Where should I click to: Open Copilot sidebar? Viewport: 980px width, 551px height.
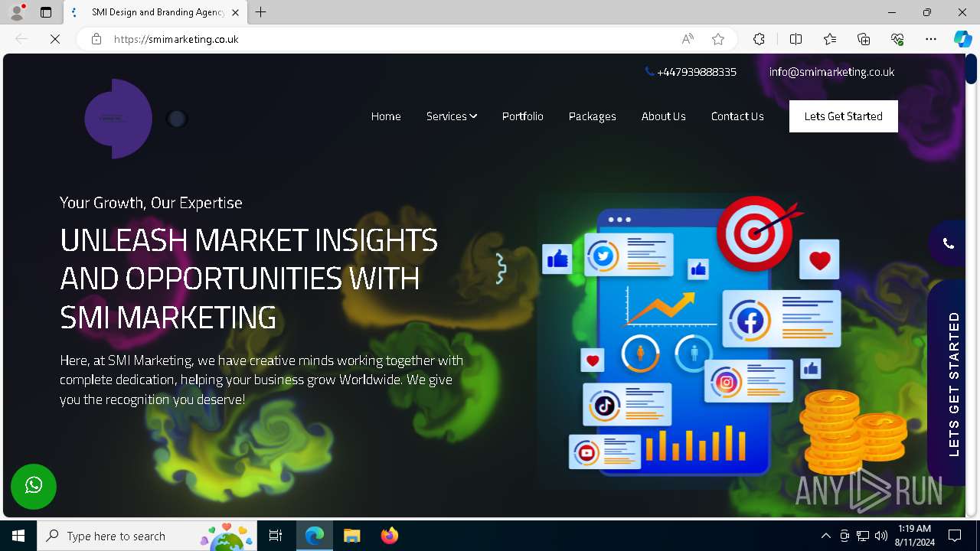coord(962,39)
